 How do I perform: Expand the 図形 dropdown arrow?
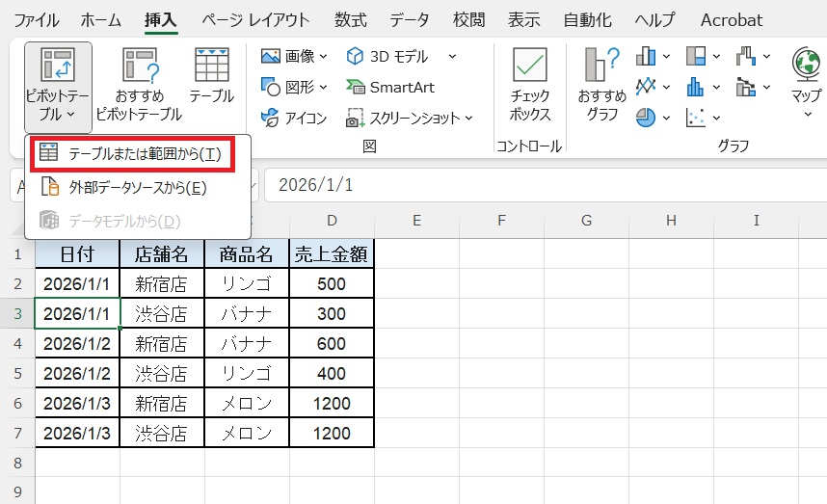(x=323, y=87)
